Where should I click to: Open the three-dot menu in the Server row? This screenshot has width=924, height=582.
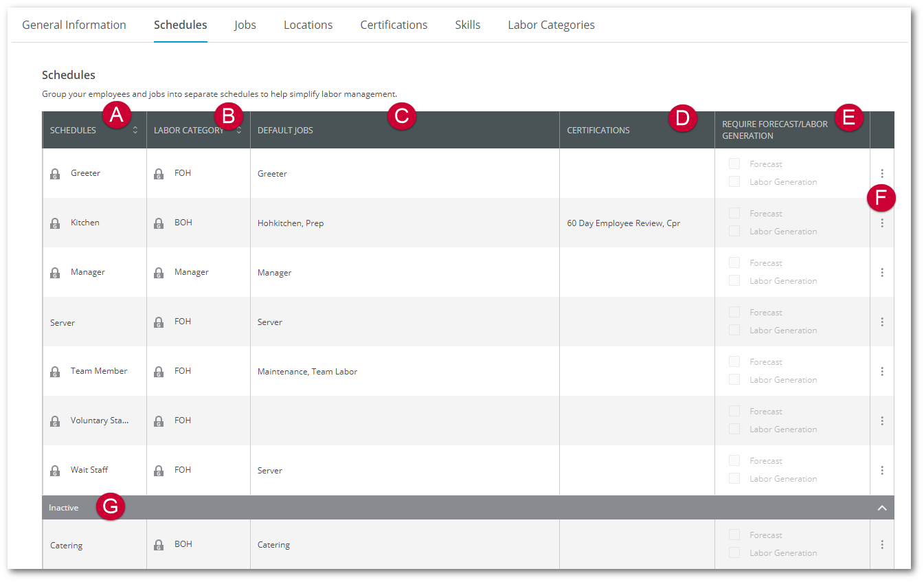point(882,322)
